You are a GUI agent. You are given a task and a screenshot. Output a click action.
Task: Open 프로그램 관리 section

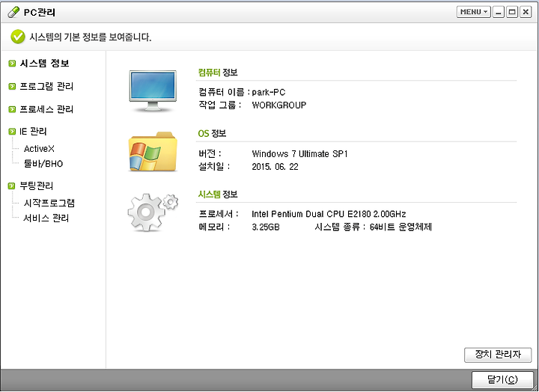46,86
